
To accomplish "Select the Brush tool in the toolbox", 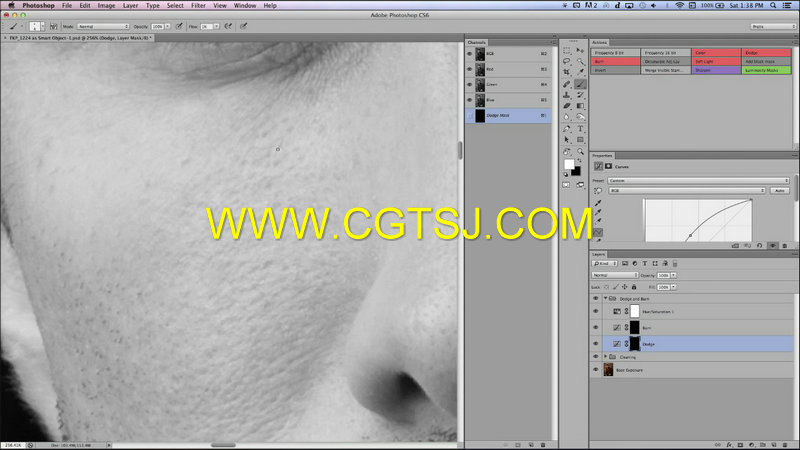I will click(x=580, y=84).
